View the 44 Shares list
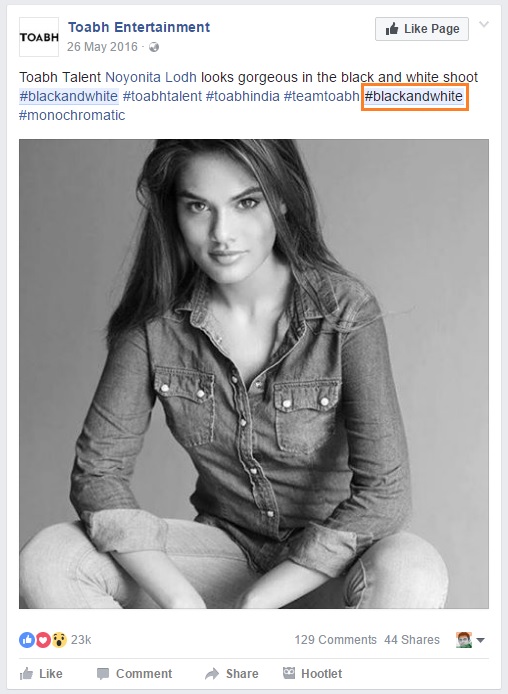This screenshot has height=694, width=508. click(x=412, y=640)
